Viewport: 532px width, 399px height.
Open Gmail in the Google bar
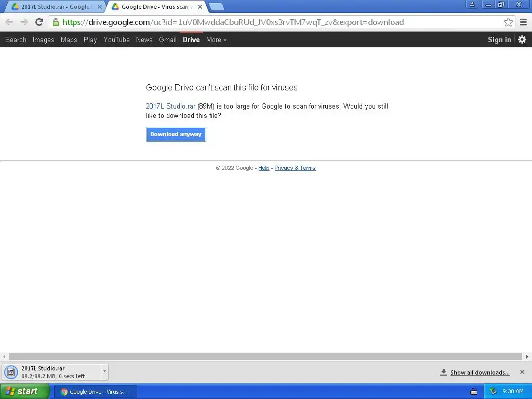[x=168, y=39]
